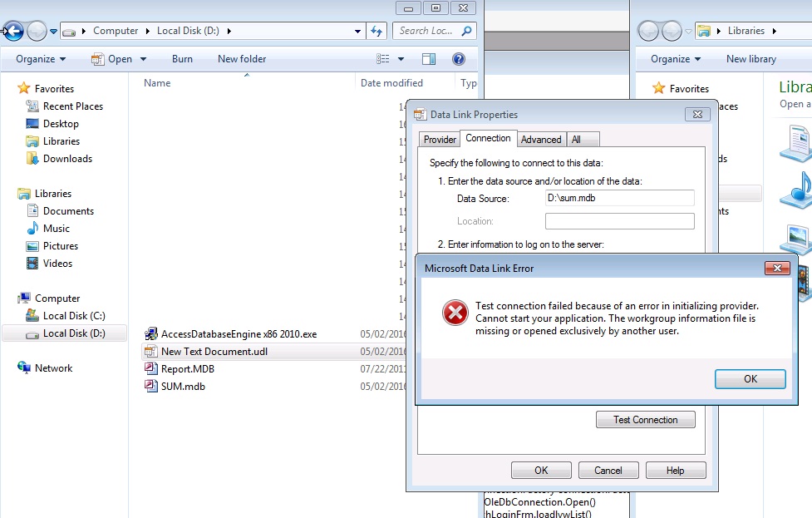Click the SUM.mdb file icon
Viewport: 812px width, 518px height.
[151, 386]
